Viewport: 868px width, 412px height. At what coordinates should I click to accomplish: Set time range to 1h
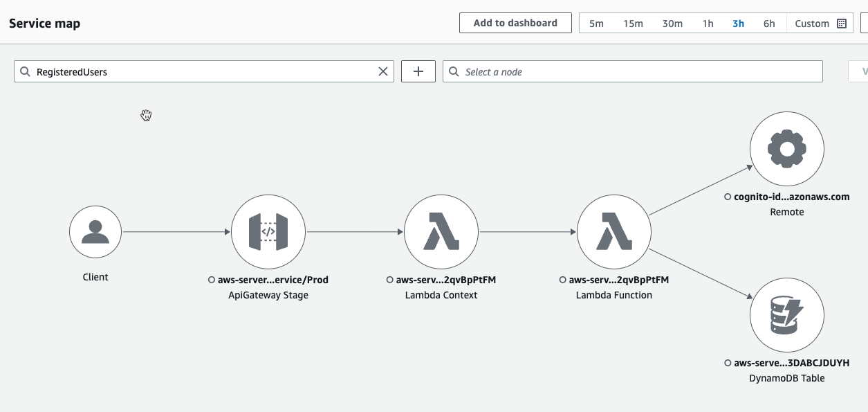point(708,24)
